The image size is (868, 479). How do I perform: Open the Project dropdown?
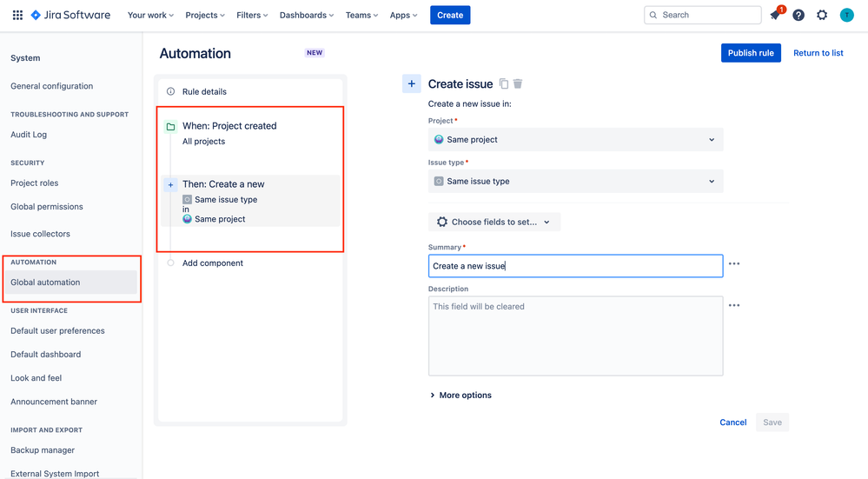[x=575, y=139]
